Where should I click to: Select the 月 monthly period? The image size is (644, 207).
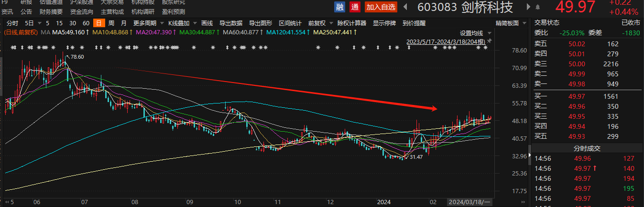tap(124, 23)
